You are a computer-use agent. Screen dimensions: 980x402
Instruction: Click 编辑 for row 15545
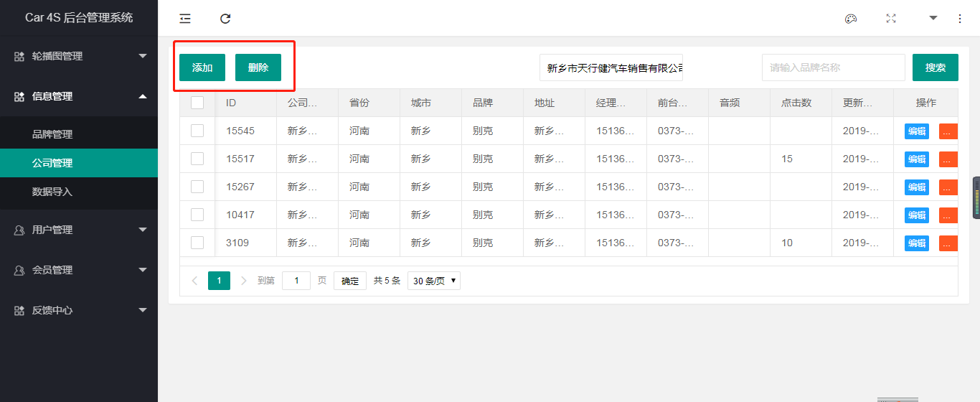coord(917,131)
